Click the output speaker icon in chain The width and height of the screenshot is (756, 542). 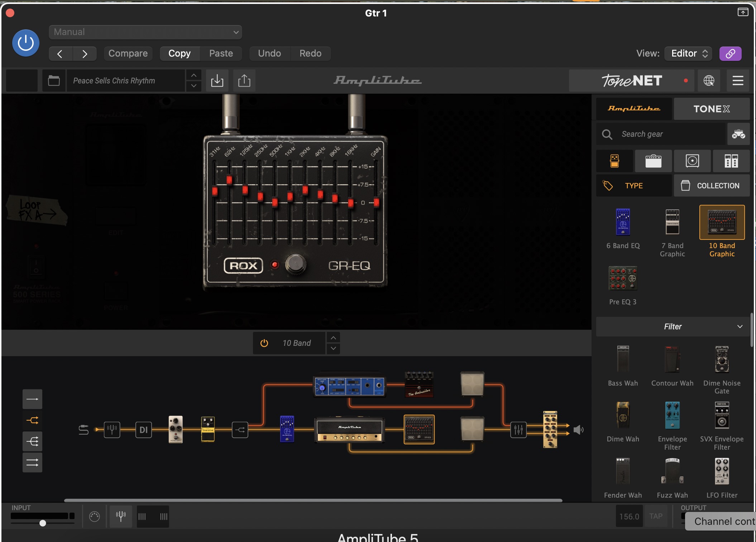pyautogui.click(x=578, y=430)
